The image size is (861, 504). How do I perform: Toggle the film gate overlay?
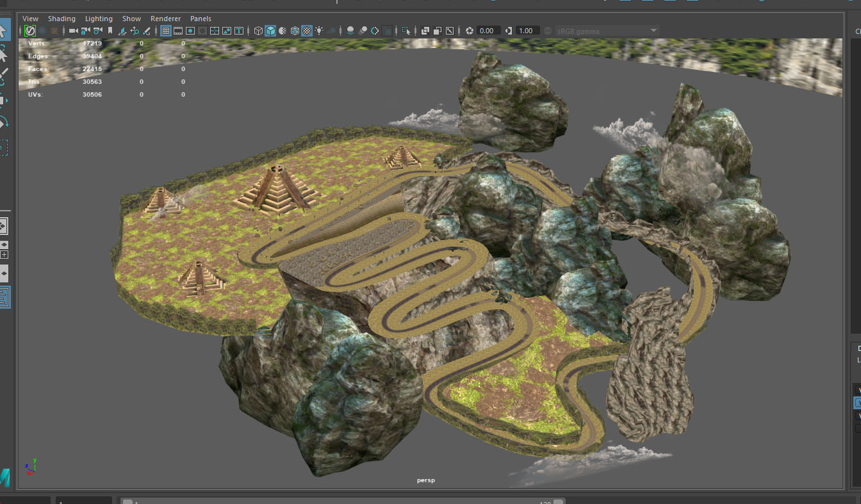coord(178,31)
